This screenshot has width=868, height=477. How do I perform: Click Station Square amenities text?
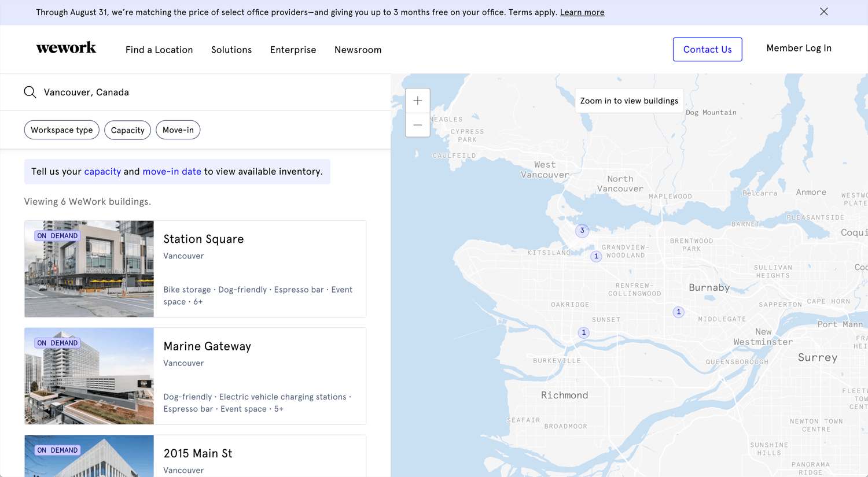click(x=258, y=295)
